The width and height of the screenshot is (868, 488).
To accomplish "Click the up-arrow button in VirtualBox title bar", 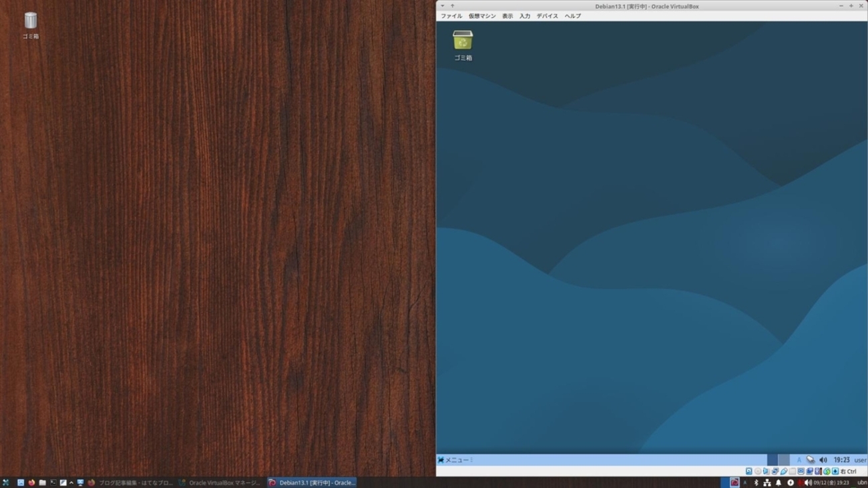I will (452, 6).
